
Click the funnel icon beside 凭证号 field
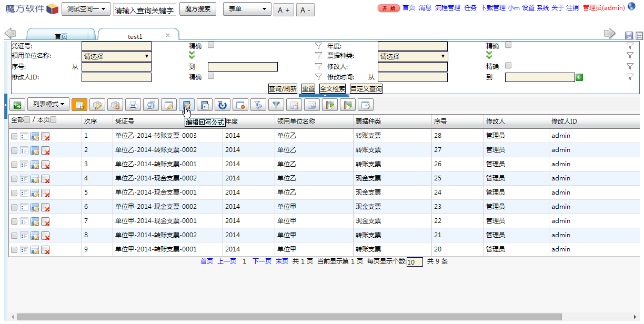(318, 46)
